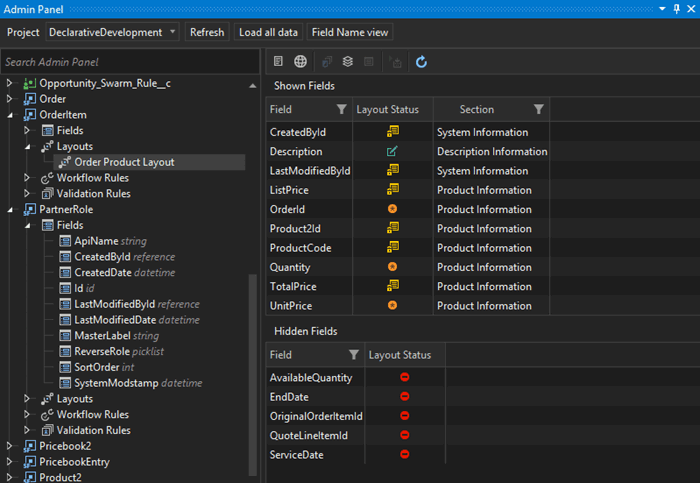Image resolution: width=700 pixels, height=483 pixels.
Task: Select the OriginalOrderItemId hidden field
Action: [316, 416]
